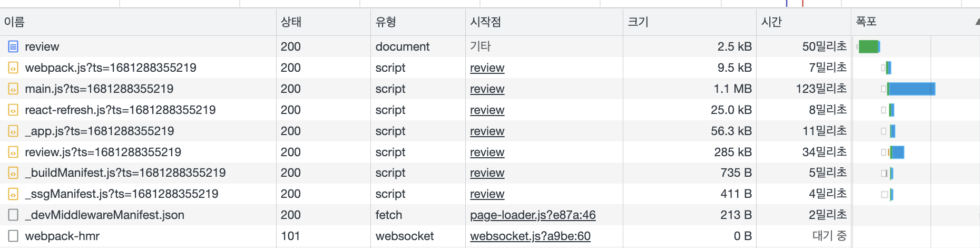Sort by the 시작점 column header
980x248 pixels.
coord(544,22)
